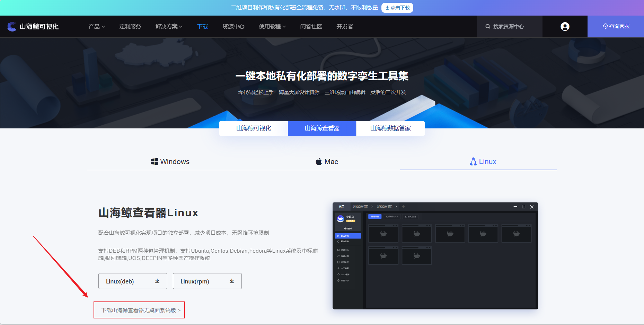Expand the 解决方案 dropdown menu
The height and width of the screenshot is (325, 644).
coord(169,27)
